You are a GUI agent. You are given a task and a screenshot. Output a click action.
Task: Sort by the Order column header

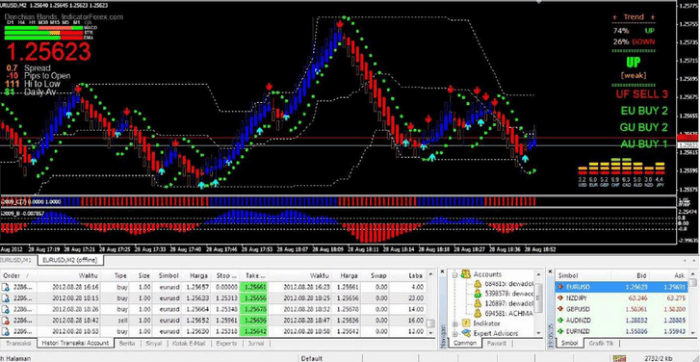point(18,275)
